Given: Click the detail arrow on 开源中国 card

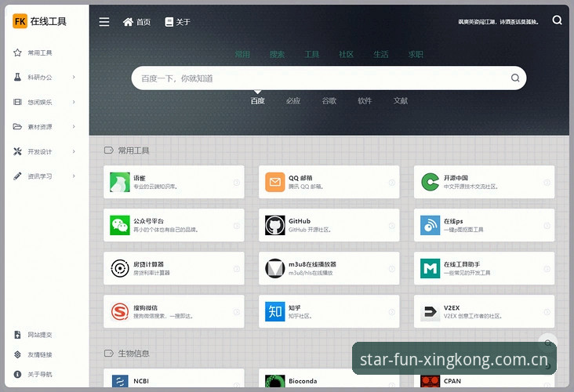Looking at the screenshot, I should point(547,182).
